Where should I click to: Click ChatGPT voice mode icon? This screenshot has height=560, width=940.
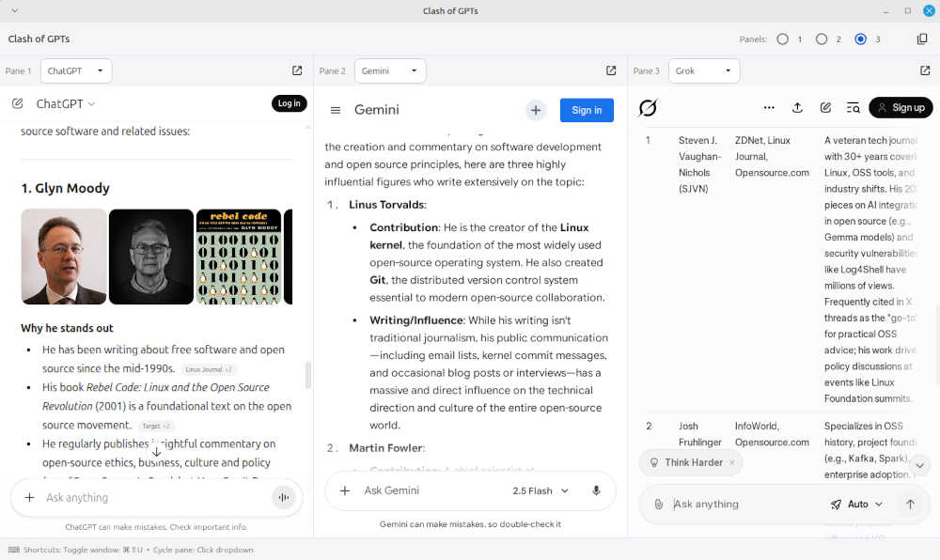[283, 498]
